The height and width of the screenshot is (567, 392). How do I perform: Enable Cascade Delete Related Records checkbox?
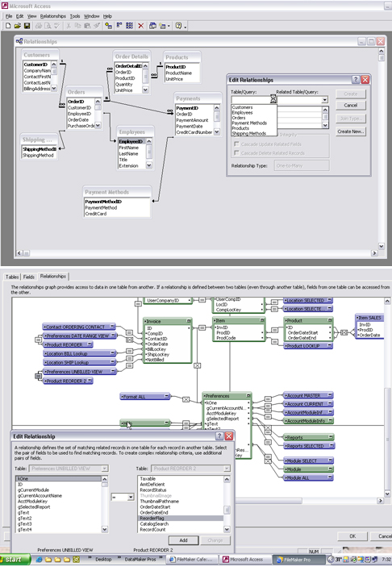tap(236, 152)
